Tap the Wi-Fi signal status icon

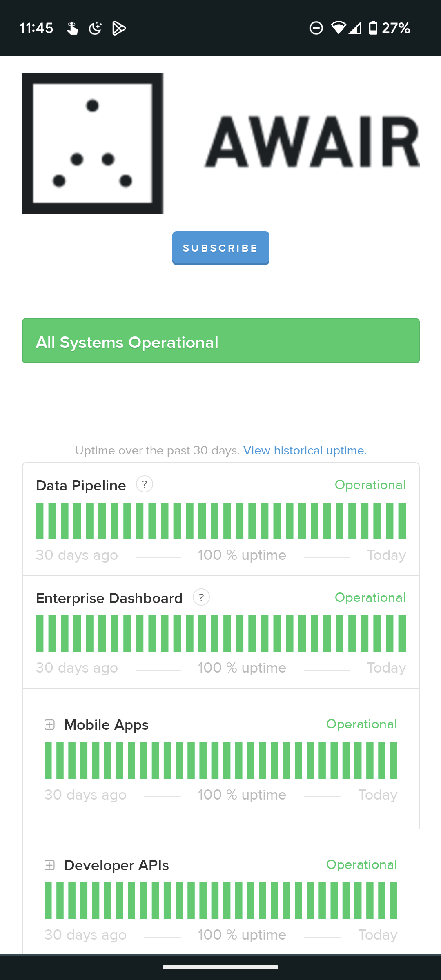coord(338,28)
